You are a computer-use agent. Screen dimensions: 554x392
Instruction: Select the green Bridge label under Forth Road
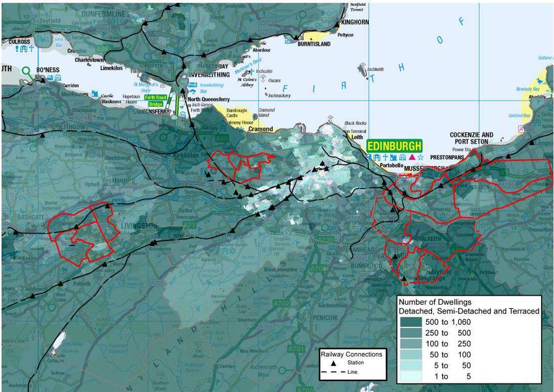156,104
